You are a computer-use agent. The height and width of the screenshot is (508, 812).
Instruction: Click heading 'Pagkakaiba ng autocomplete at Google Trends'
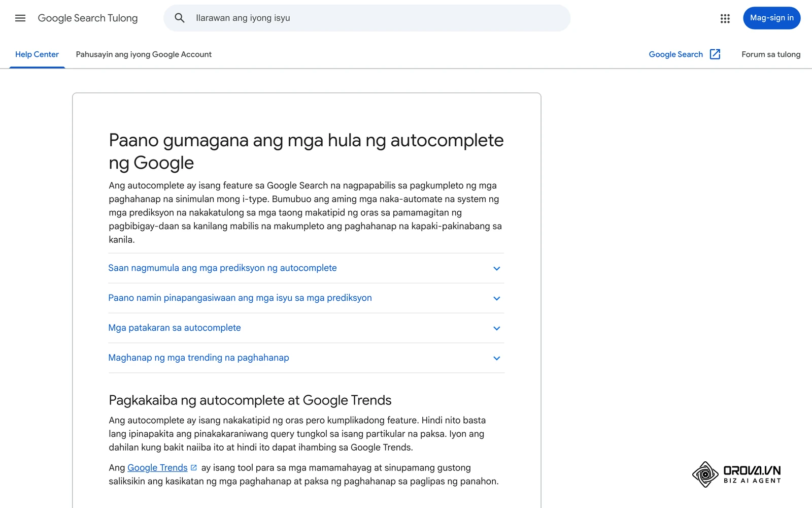(250, 400)
